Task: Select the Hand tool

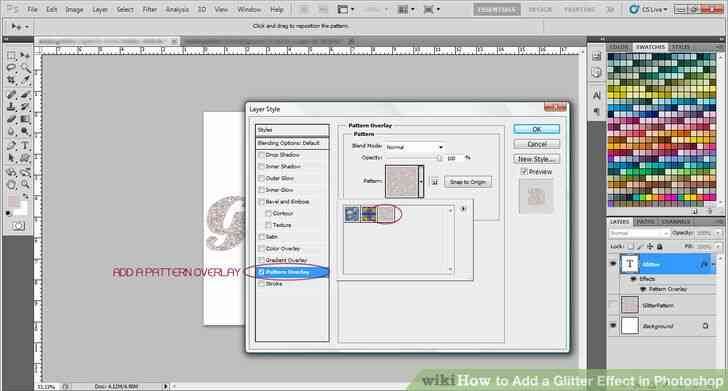Action: pos(11,185)
